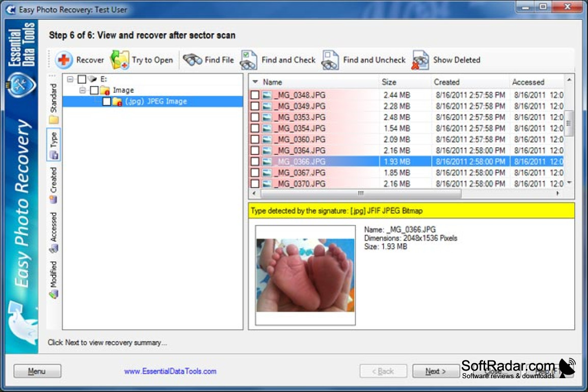
Task: Click the file icon of _MG_0367.JPG
Action: click(266, 173)
